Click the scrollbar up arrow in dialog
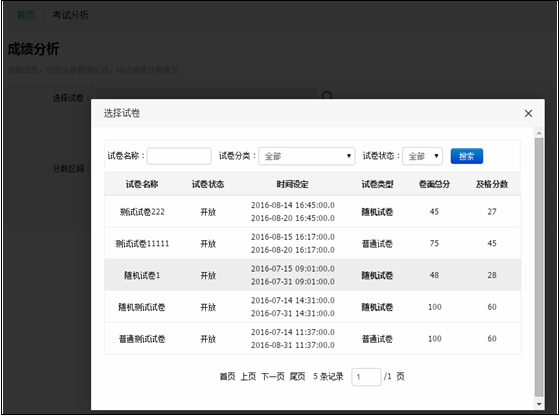Screen dimensions: 560x417 pyautogui.click(x=539, y=133)
